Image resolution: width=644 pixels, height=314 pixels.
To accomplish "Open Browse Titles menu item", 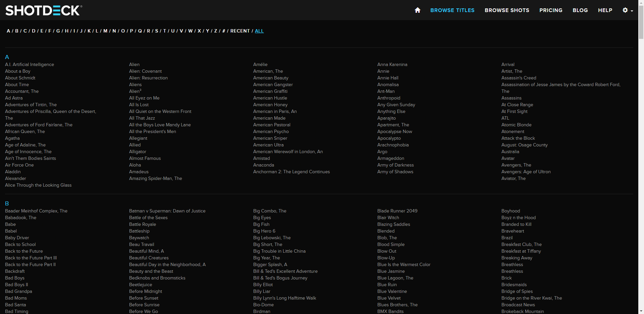I will [452, 10].
